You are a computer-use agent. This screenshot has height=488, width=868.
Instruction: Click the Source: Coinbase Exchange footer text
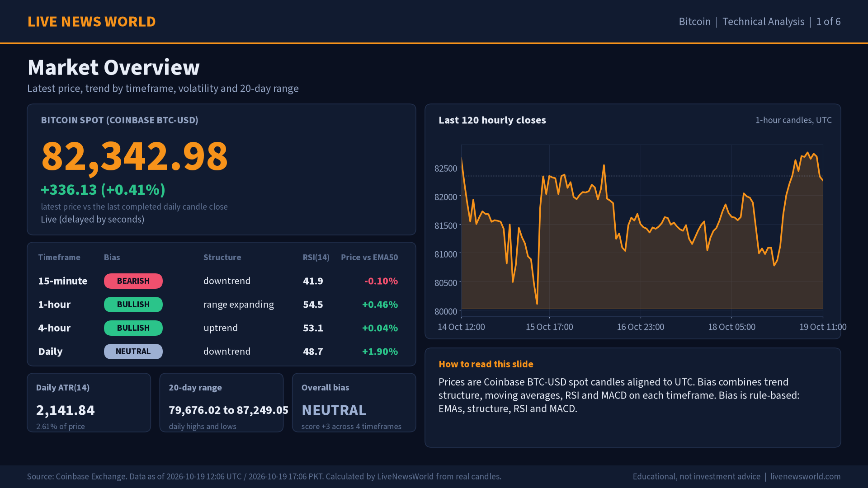pyautogui.click(x=264, y=477)
